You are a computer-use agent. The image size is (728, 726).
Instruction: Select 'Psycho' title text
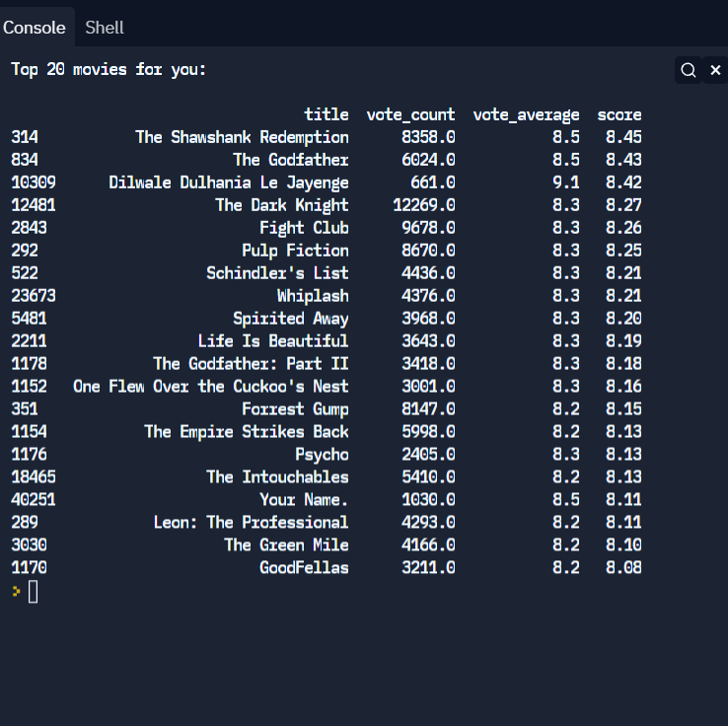coord(322,455)
